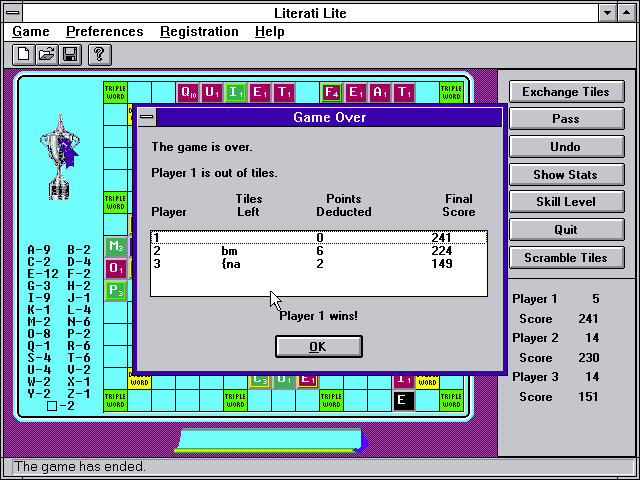Open the Registration menu
The height and width of the screenshot is (480, 640).
coord(199,32)
